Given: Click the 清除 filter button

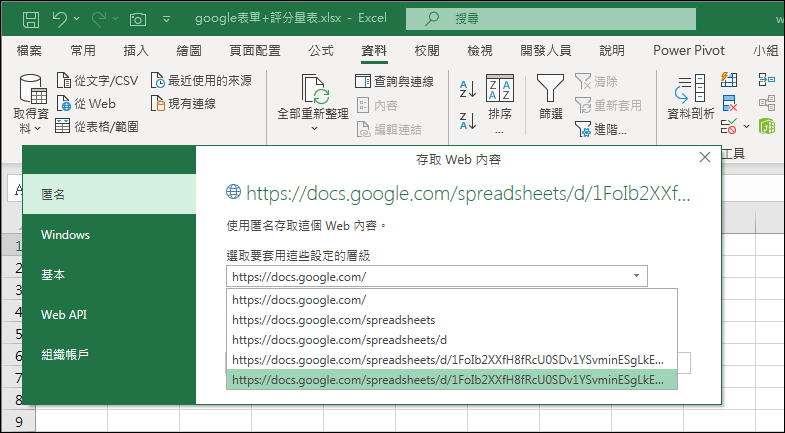Looking at the screenshot, I should (596, 81).
